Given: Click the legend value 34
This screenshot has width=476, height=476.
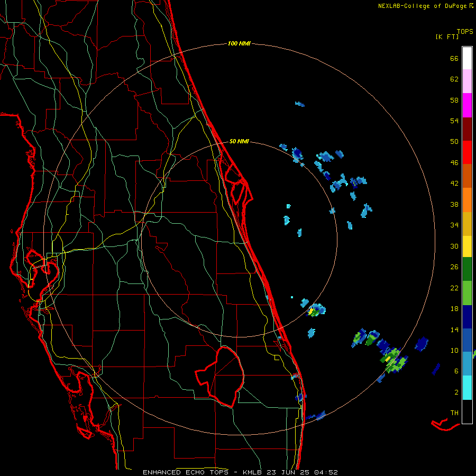Looking at the screenshot, I should (454, 225).
